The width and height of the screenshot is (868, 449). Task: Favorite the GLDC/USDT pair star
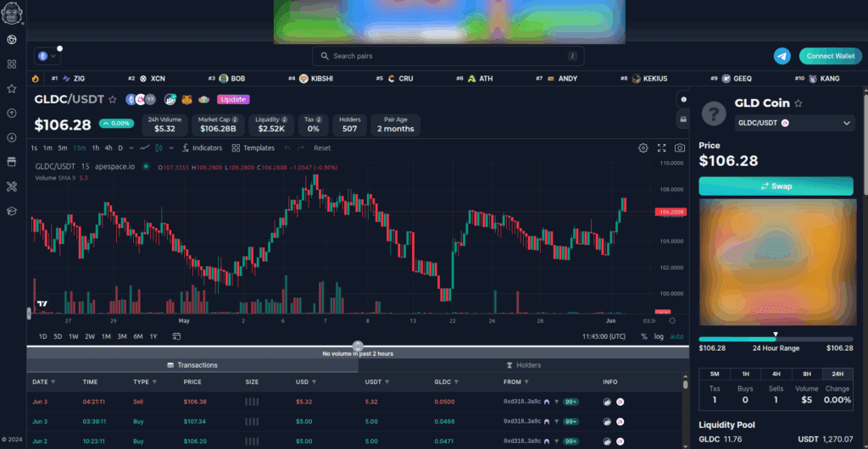coord(113,99)
